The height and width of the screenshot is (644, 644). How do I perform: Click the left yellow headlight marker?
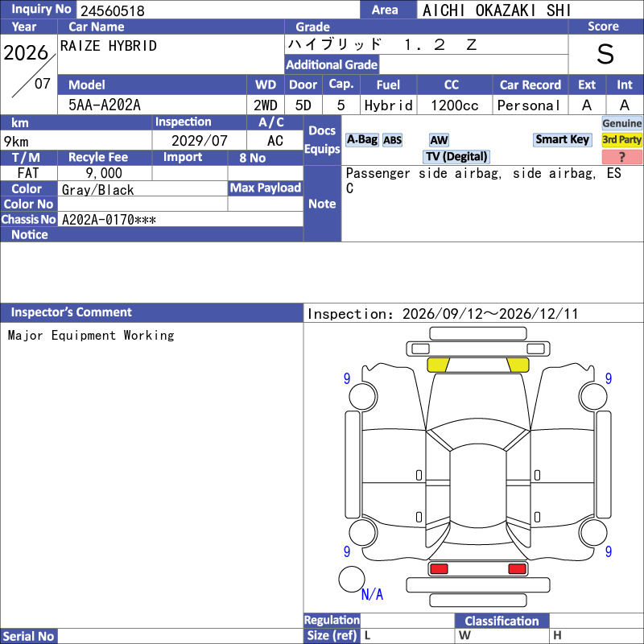click(x=438, y=365)
